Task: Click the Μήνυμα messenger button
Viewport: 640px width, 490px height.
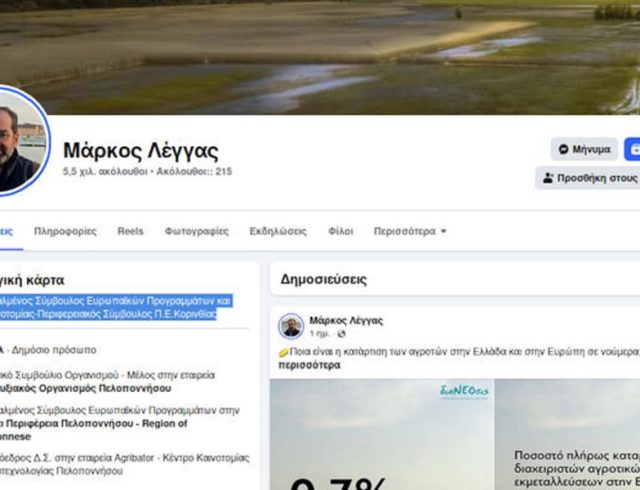Action: tap(584, 149)
